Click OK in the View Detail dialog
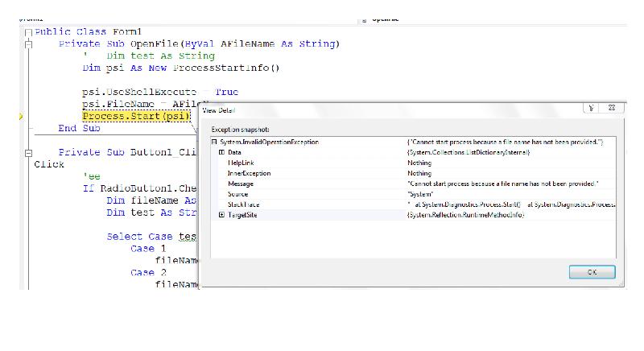This screenshot has height=351, width=644. pyautogui.click(x=592, y=272)
